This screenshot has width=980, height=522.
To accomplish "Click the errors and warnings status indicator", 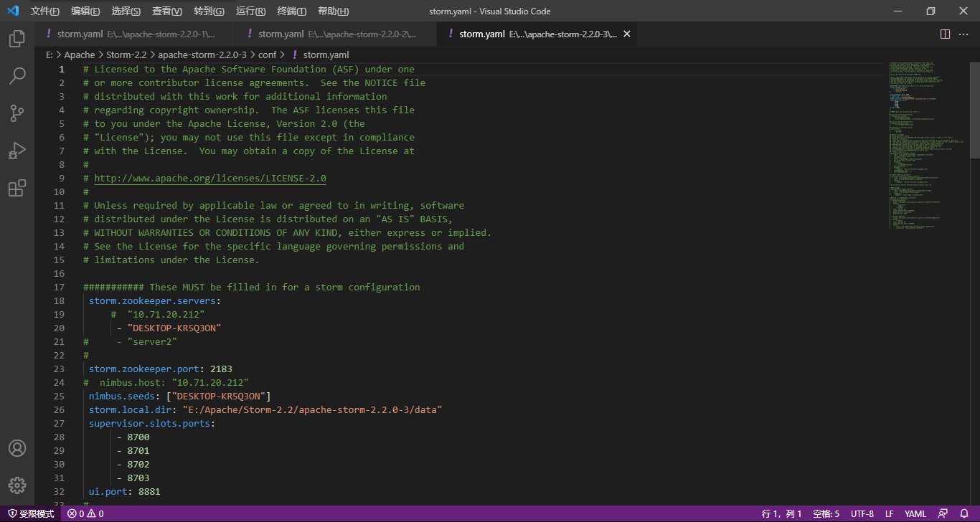I will [x=85, y=513].
